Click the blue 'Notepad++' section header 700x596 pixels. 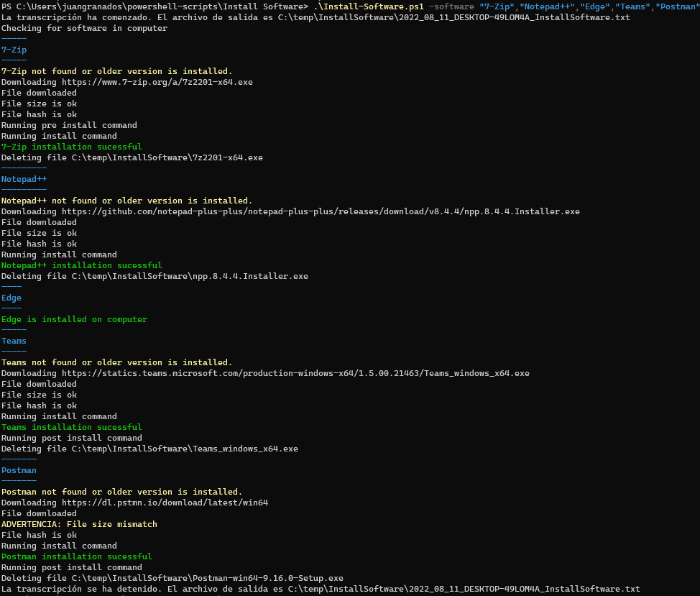[x=24, y=179]
